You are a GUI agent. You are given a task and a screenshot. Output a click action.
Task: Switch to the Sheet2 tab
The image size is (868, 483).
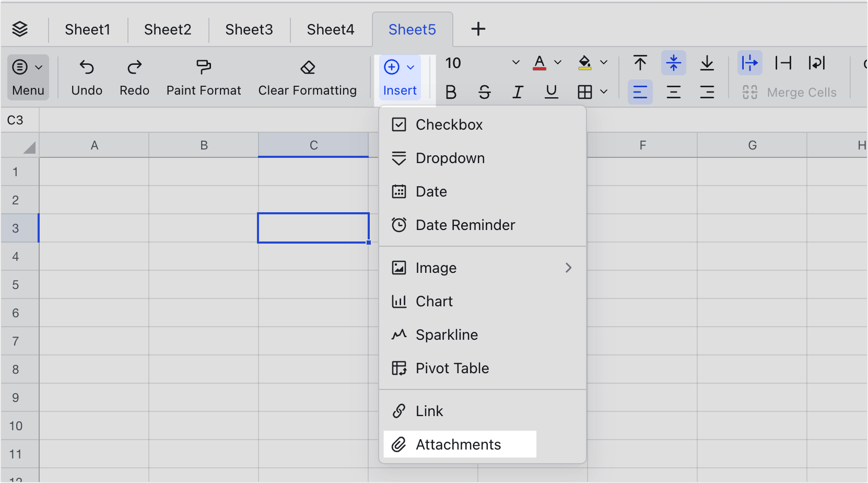click(168, 29)
